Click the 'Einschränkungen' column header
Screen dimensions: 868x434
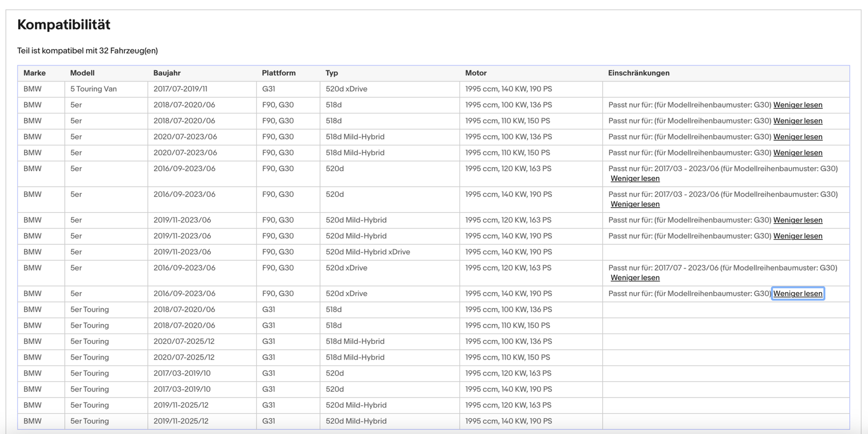click(x=638, y=73)
